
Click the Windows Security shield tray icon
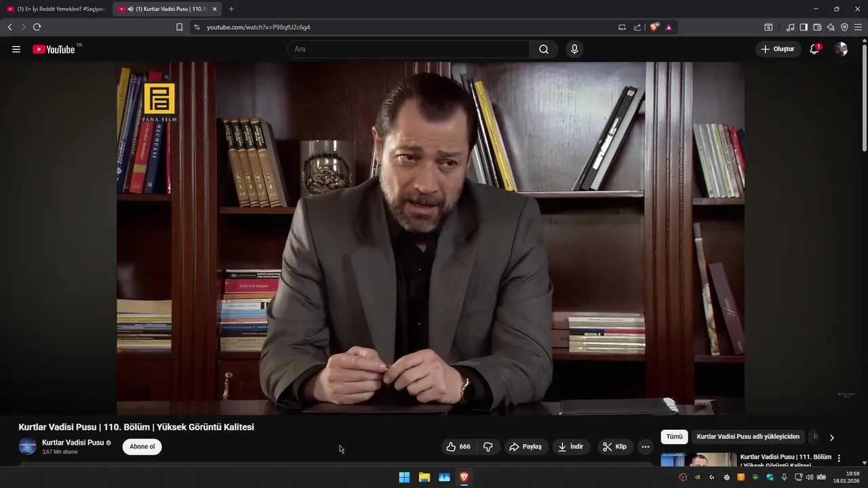pos(770,477)
